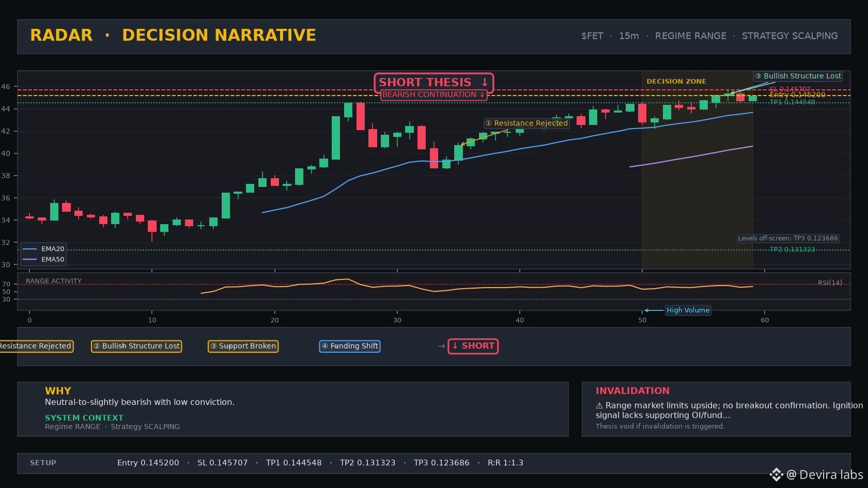The width and height of the screenshot is (868, 488).
Task: Click the R:R 1:1.3 ratio value
Action: point(506,463)
